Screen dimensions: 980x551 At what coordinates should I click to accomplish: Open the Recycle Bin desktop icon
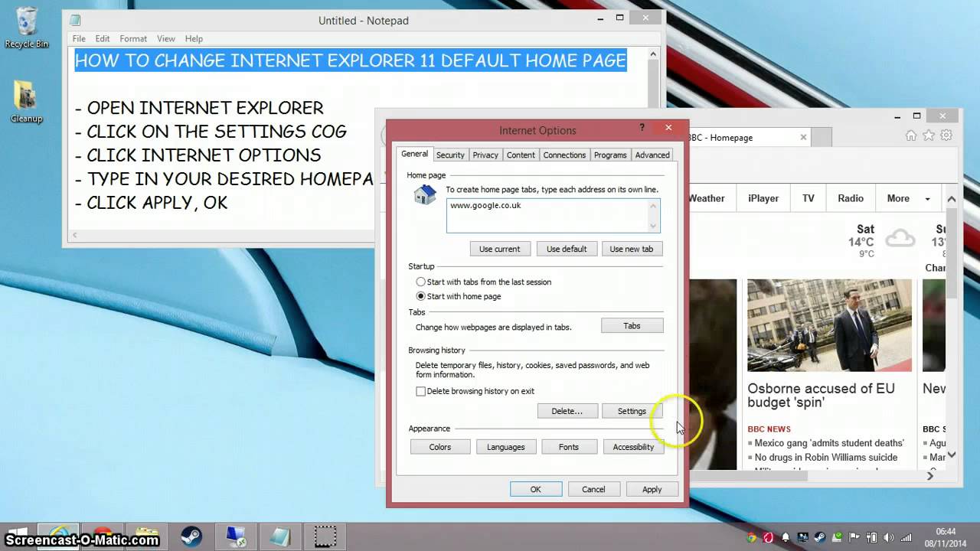[26, 27]
